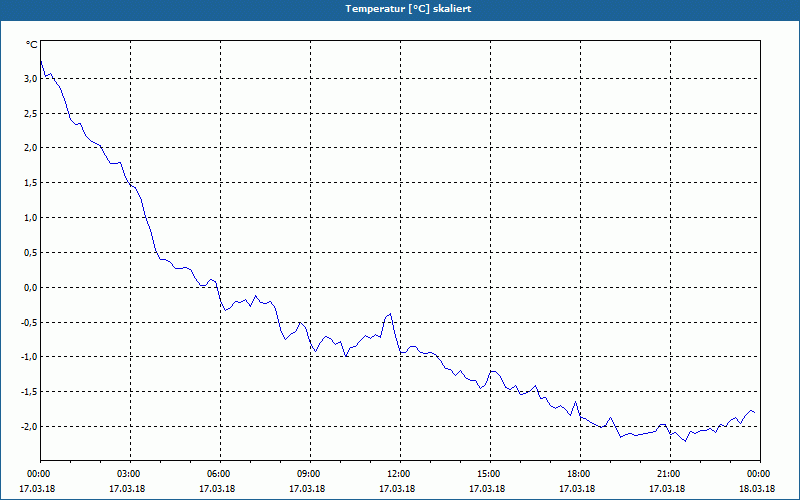Click the 0,0 y-axis value
Screen dimensions: 800x500
pyautogui.click(x=31, y=287)
